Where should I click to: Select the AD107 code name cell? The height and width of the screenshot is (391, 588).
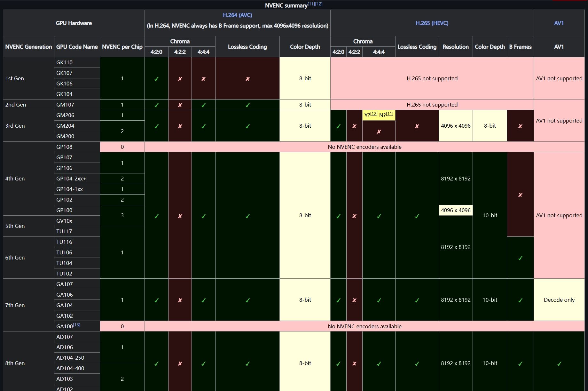77,337
